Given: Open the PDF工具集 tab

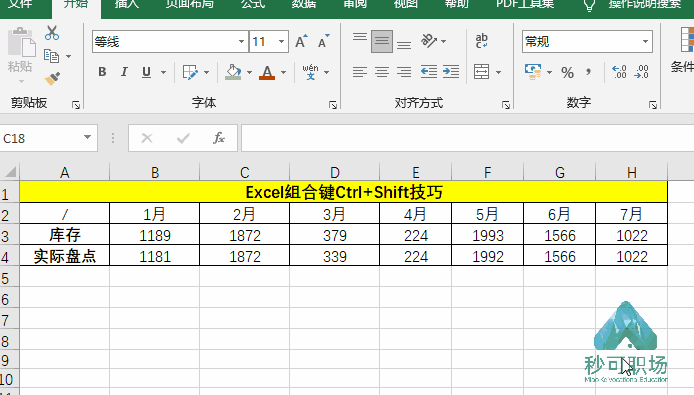Looking at the screenshot, I should tap(525, 4).
